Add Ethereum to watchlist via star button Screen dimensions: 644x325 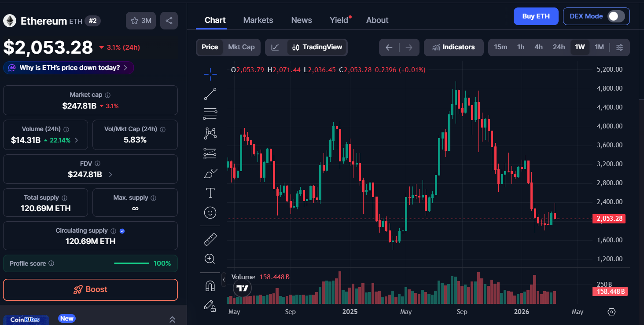[x=141, y=21]
